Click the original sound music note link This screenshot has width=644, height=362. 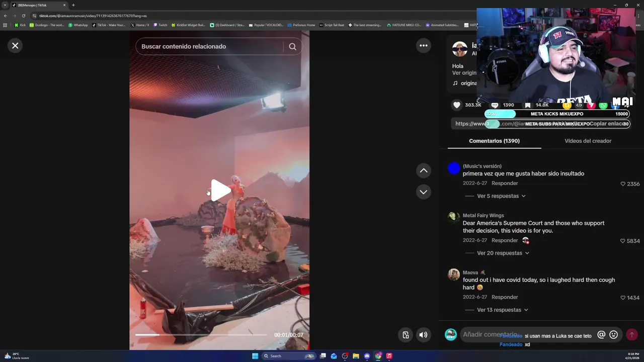[464, 83]
